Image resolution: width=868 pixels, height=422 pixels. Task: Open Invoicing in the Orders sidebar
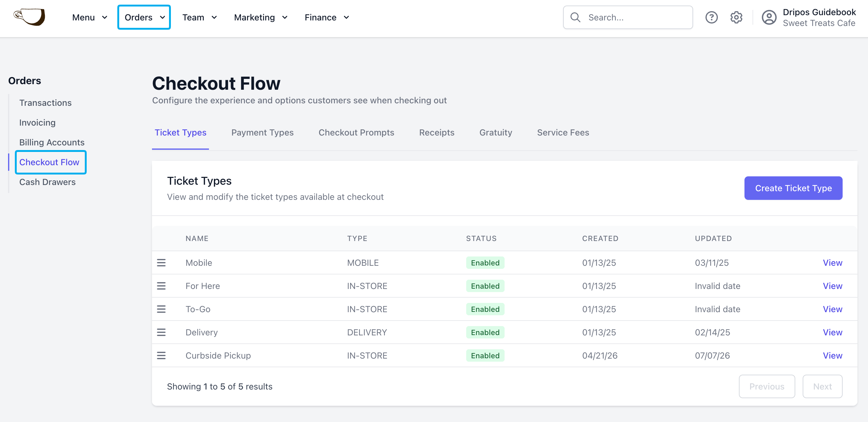point(37,123)
